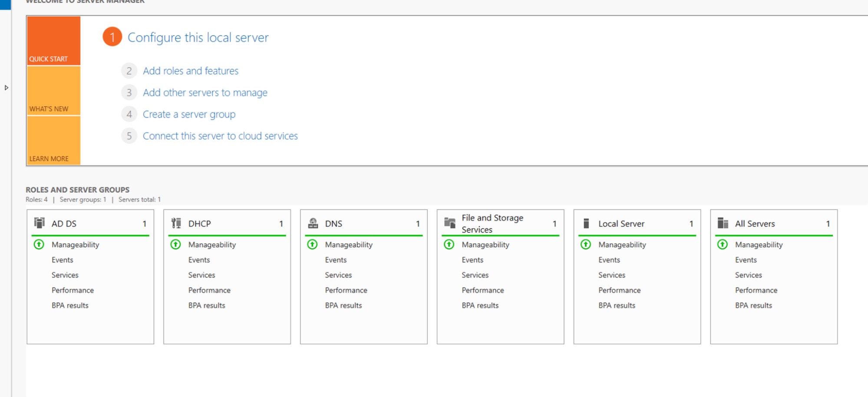
Task: Open Add roles and features wizard
Action: [x=191, y=71]
